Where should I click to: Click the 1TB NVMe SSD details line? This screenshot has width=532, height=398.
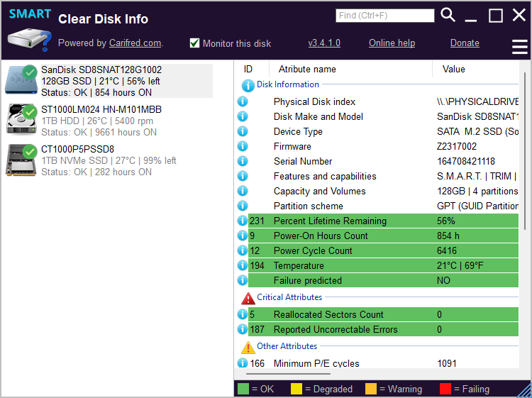coord(109,160)
